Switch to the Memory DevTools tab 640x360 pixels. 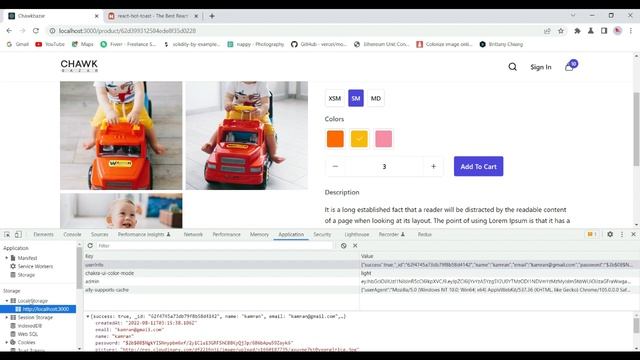(x=259, y=234)
